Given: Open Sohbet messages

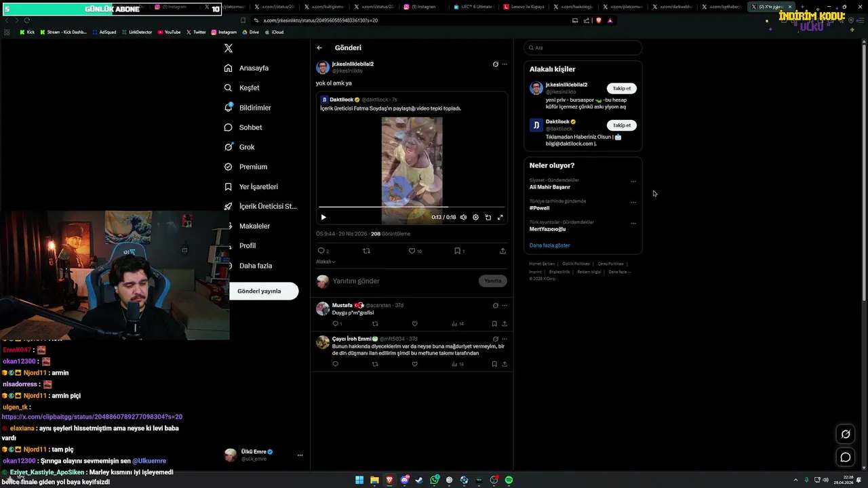Looking at the screenshot, I should [243, 127].
